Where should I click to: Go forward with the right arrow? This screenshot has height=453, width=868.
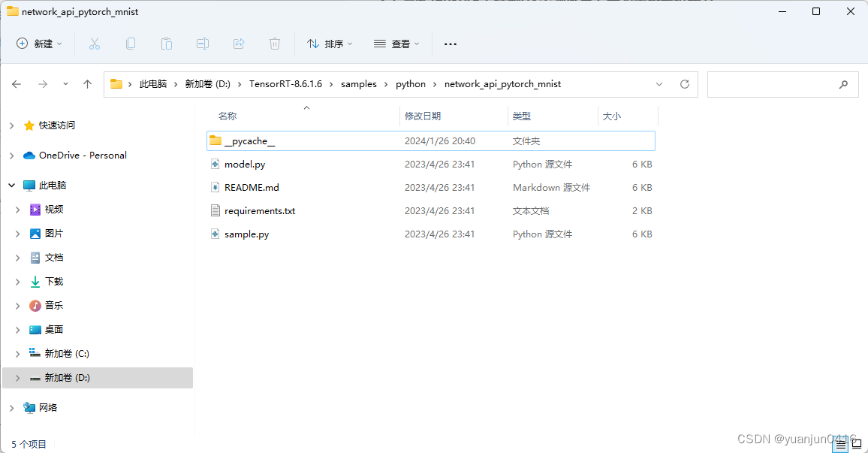[43, 84]
